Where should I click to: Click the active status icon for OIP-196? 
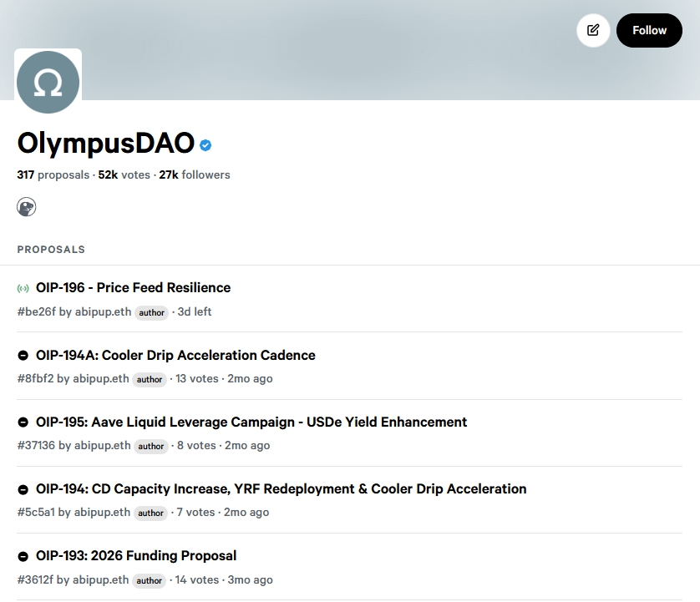[x=23, y=288]
